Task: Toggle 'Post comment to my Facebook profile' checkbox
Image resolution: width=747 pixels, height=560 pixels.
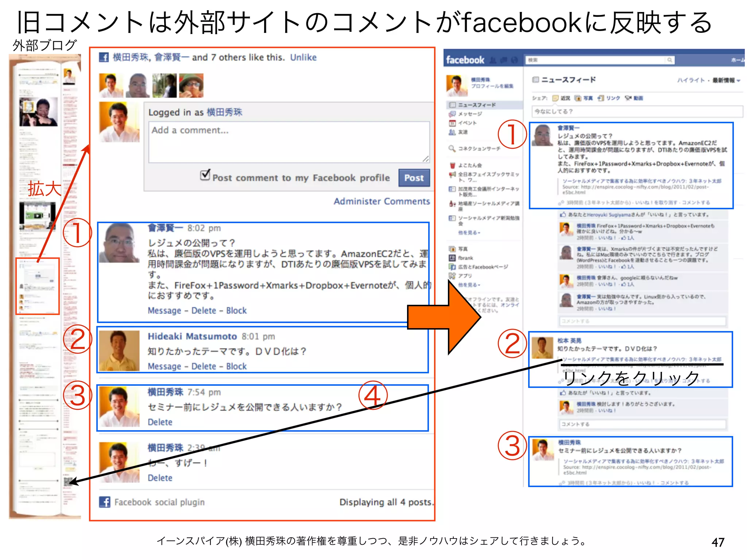Action: [205, 175]
